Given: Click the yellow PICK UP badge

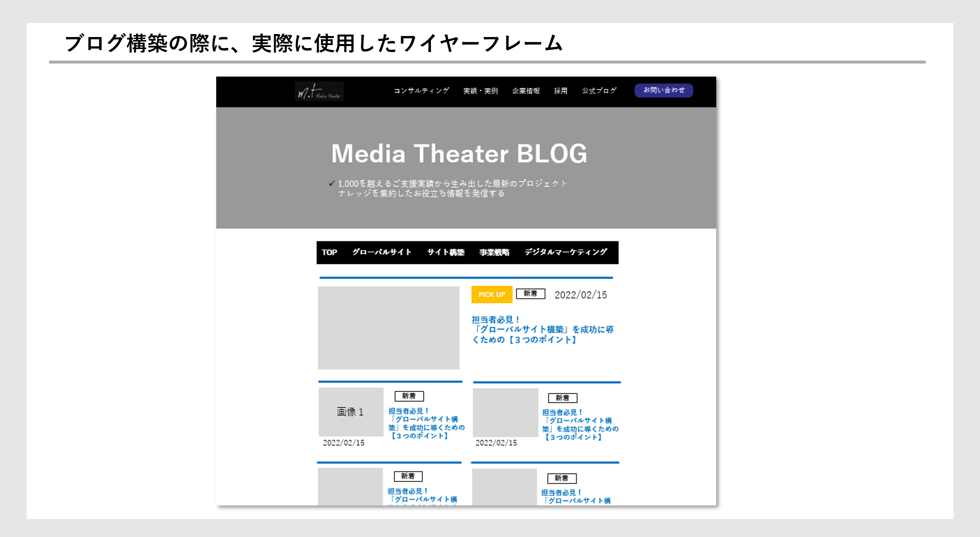Looking at the screenshot, I should (x=492, y=294).
